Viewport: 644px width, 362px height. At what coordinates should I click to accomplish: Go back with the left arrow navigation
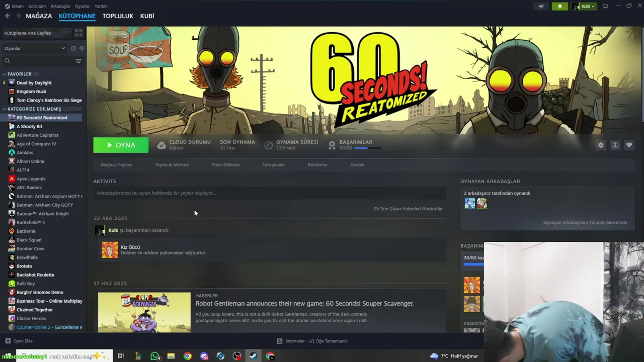[x=8, y=16]
